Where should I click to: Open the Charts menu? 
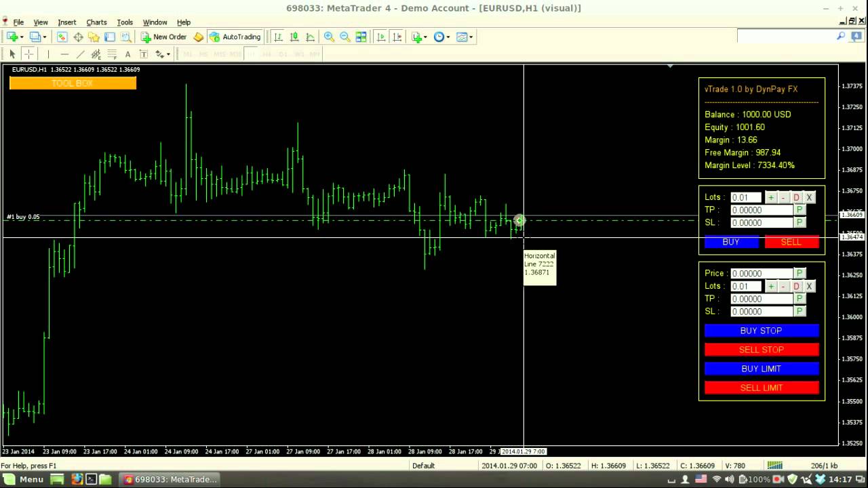96,22
